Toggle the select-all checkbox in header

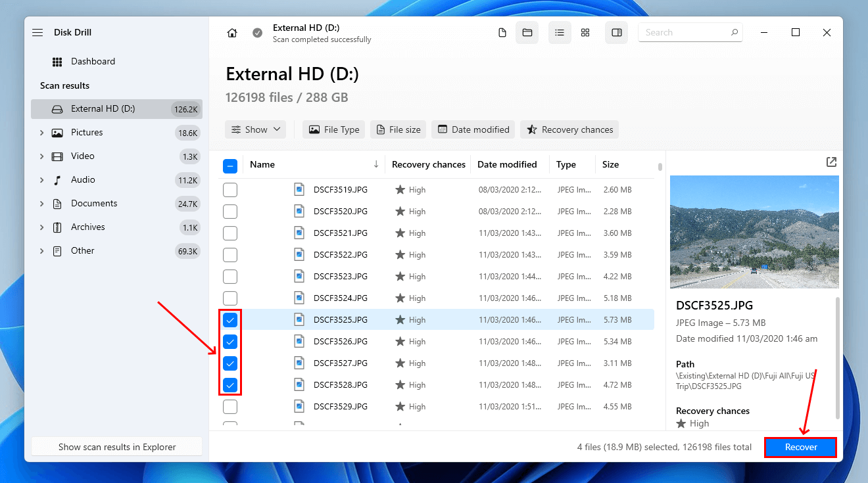click(x=230, y=166)
